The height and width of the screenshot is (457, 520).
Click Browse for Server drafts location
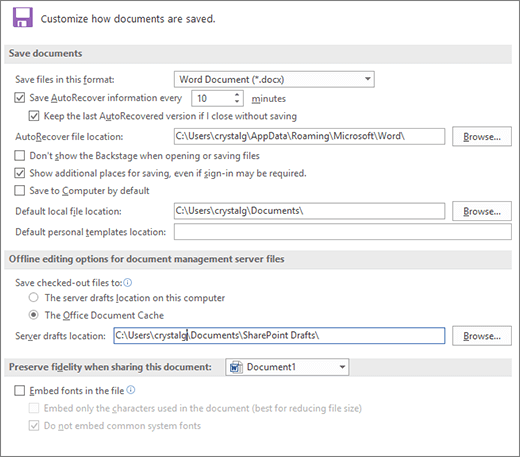[482, 336]
